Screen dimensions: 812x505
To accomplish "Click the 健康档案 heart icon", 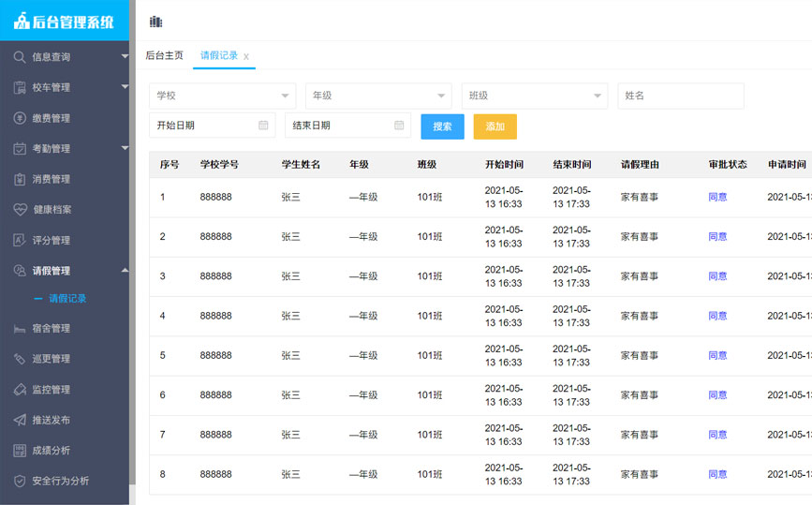I will [x=20, y=210].
